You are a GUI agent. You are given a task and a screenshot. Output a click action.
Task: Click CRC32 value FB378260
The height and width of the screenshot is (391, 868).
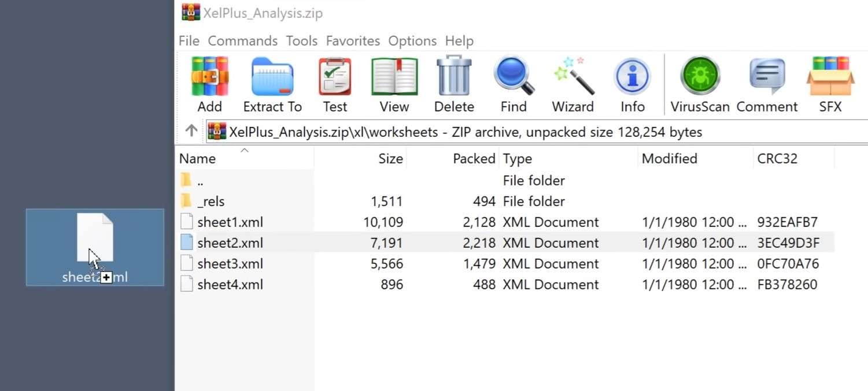(x=787, y=284)
